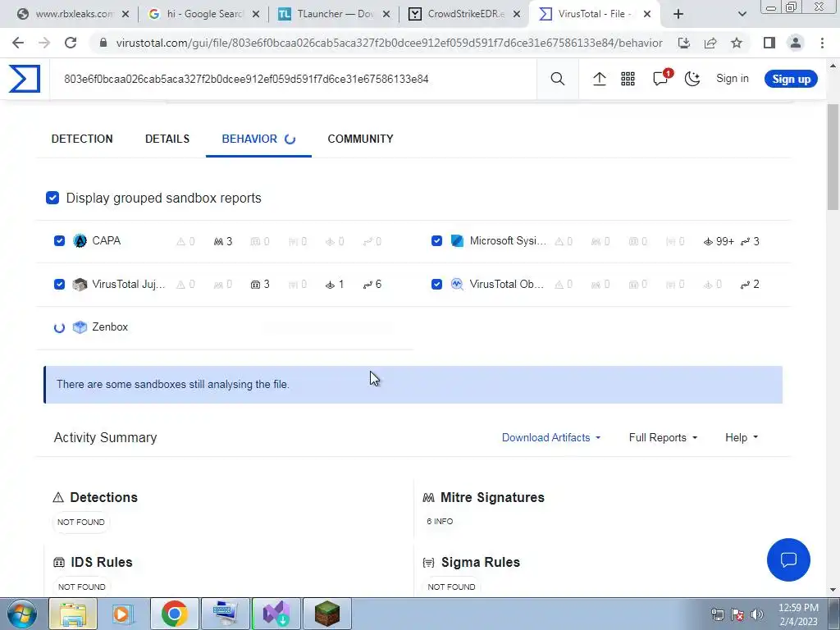840x630 pixels.
Task: Select the BEHAVIOR tab
Action: tap(258, 139)
